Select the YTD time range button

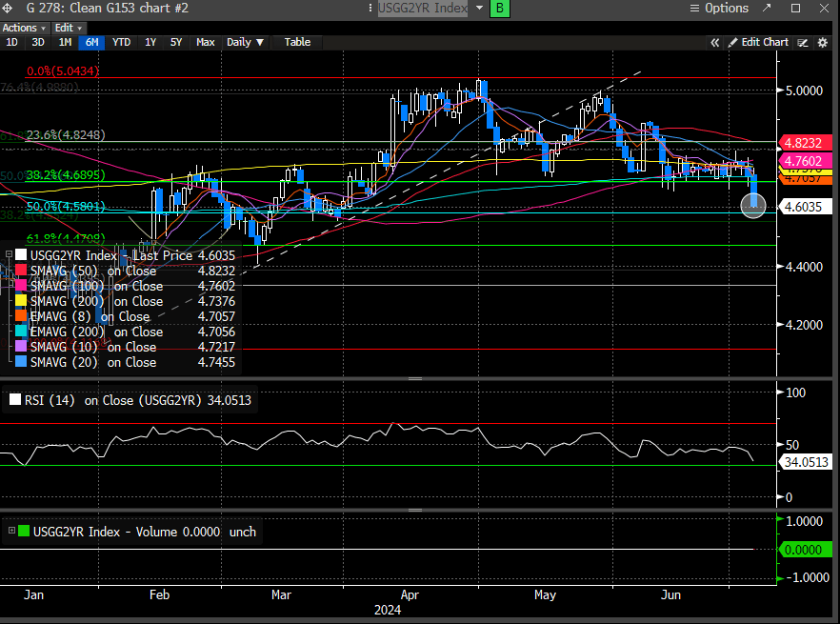click(121, 42)
